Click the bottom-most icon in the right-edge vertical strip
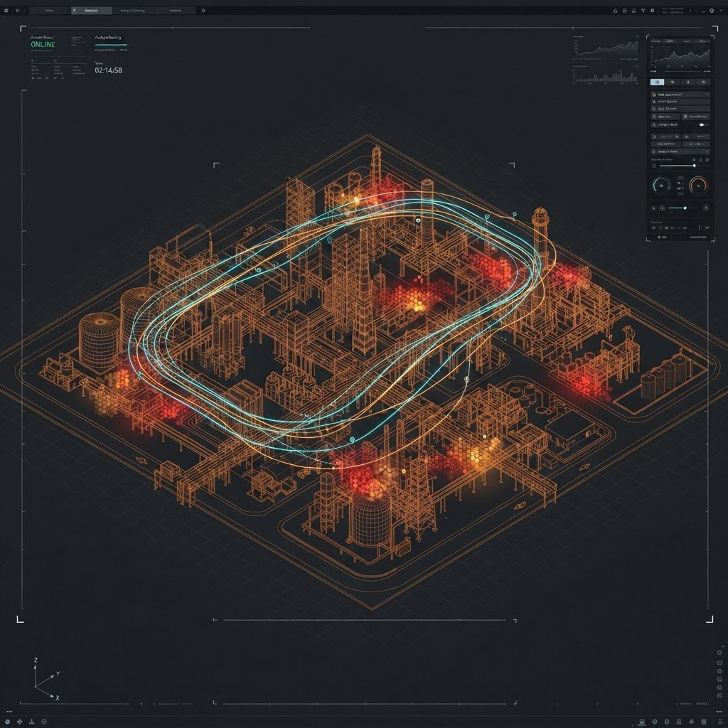The width and height of the screenshot is (728, 728). [x=719, y=695]
